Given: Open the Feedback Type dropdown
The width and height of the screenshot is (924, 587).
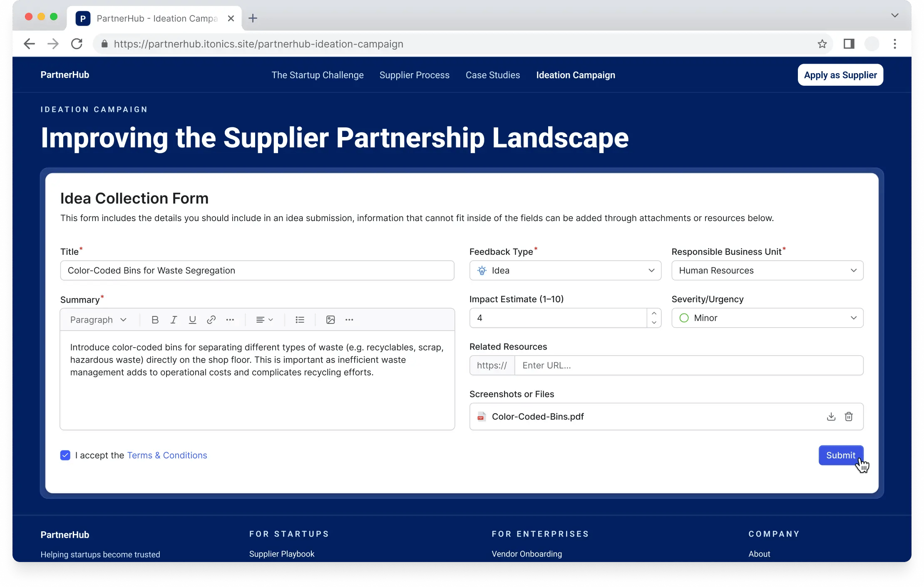Looking at the screenshot, I should click(x=565, y=271).
